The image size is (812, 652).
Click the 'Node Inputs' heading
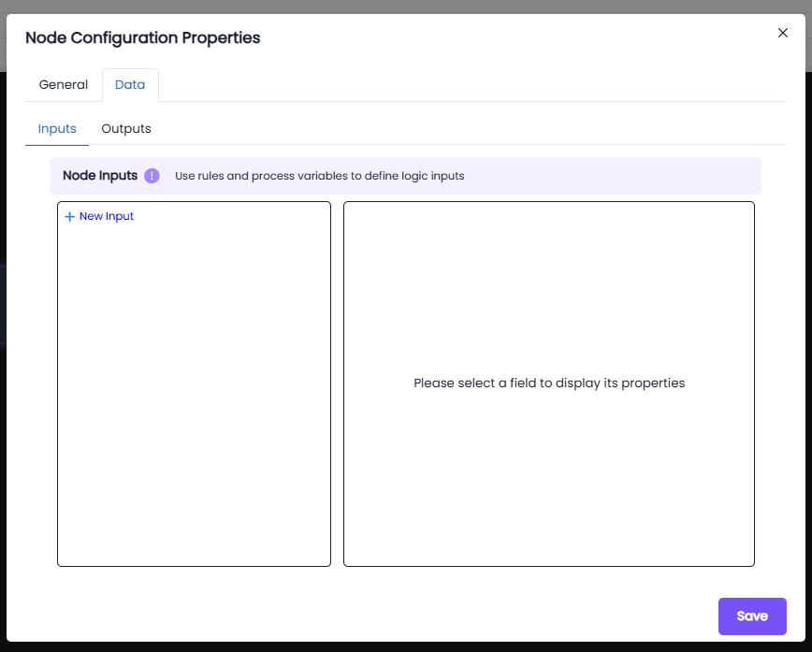click(100, 176)
